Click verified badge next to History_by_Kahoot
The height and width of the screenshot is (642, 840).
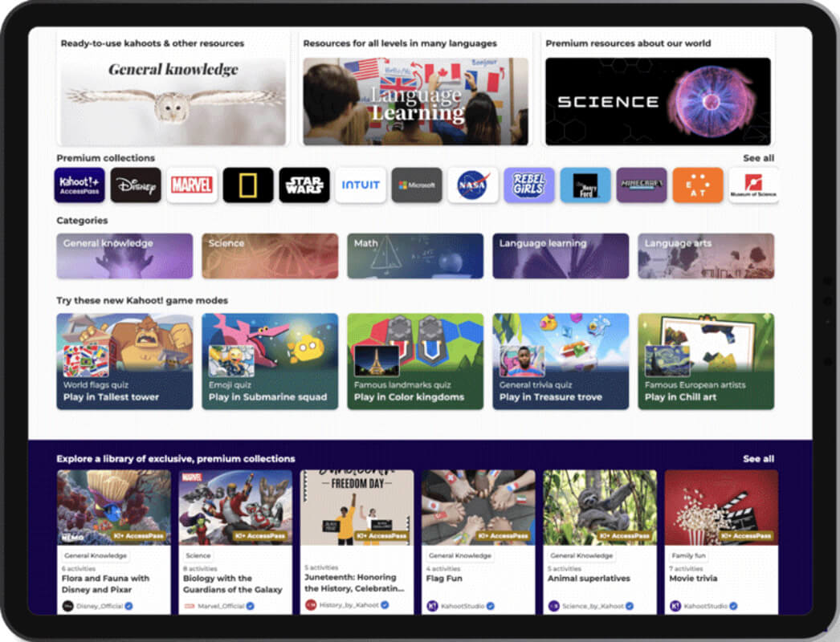pyautogui.click(x=385, y=605)
